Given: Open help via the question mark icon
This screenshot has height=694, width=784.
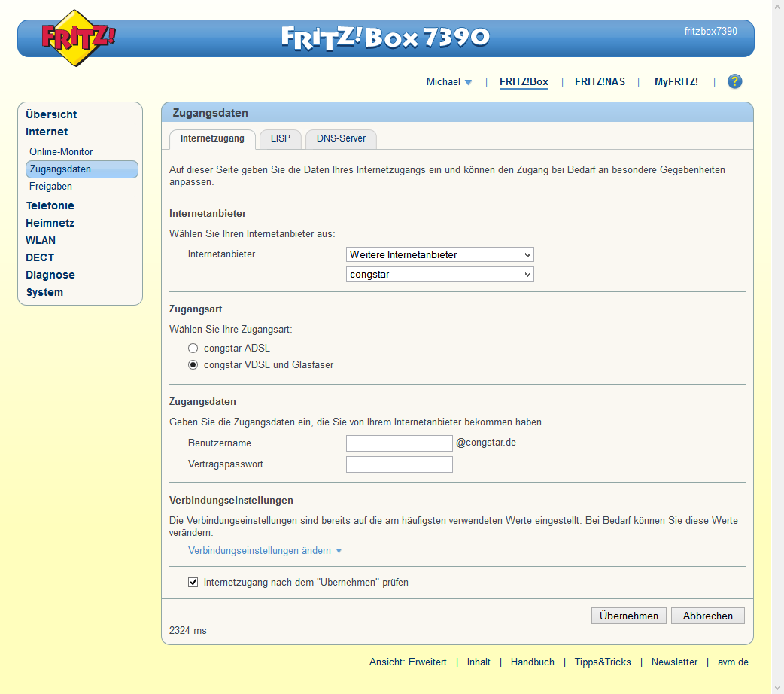Looking at the screenshot, I should pyautogui.click(x=734, y=82).
